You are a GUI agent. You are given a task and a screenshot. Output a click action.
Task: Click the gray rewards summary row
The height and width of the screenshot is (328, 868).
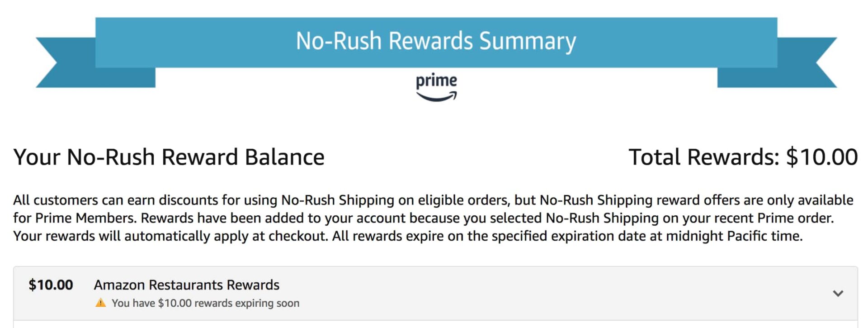pos(434,293)
